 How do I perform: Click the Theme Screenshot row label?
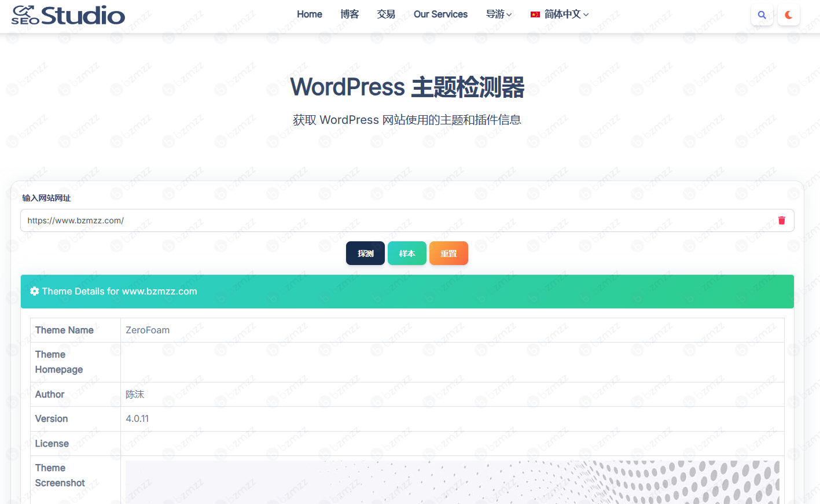pyautogui.click(x=60, y=476)
